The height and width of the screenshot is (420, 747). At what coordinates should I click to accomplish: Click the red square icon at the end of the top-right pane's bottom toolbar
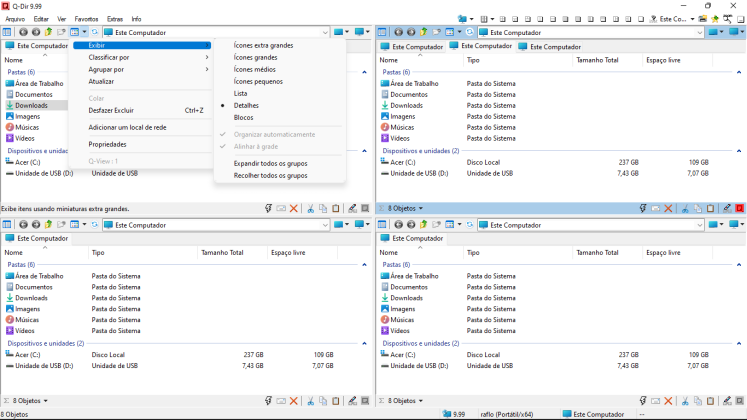[740, 208]
